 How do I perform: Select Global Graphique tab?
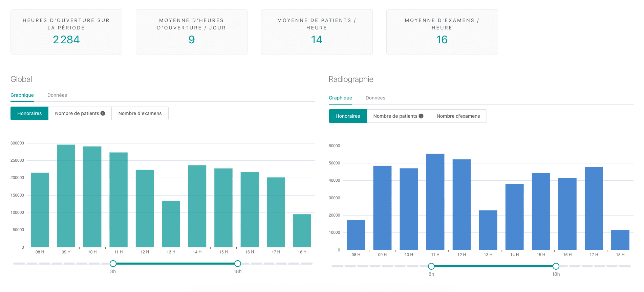pos(22,95)
